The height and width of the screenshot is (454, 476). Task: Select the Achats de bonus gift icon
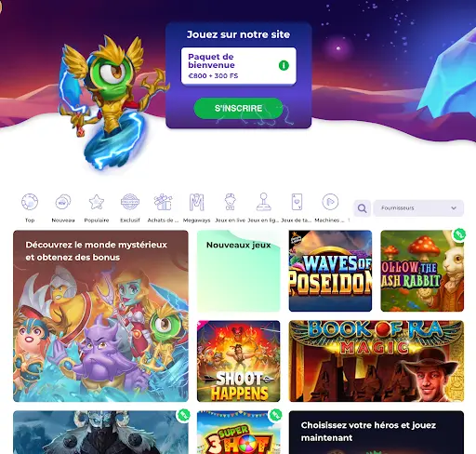163,202
